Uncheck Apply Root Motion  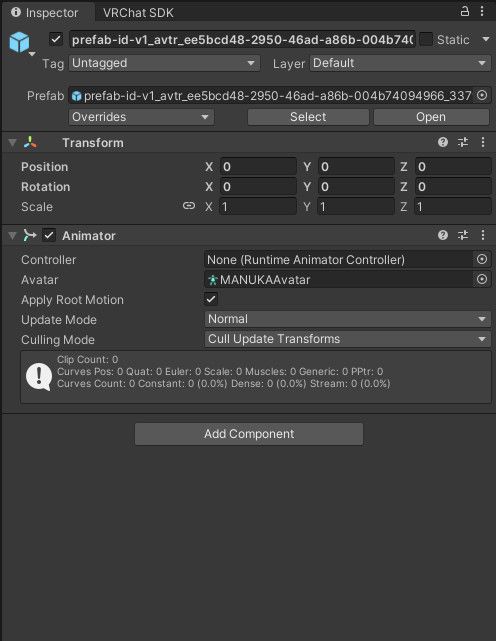211,299
